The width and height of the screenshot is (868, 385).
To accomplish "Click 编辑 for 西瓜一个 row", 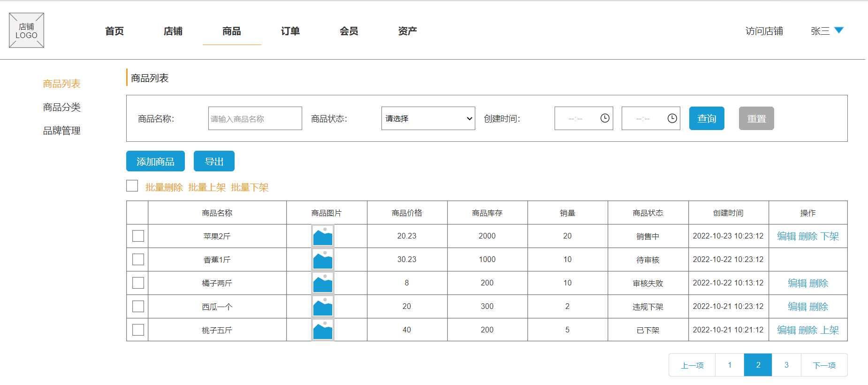I will pos(797,307).
